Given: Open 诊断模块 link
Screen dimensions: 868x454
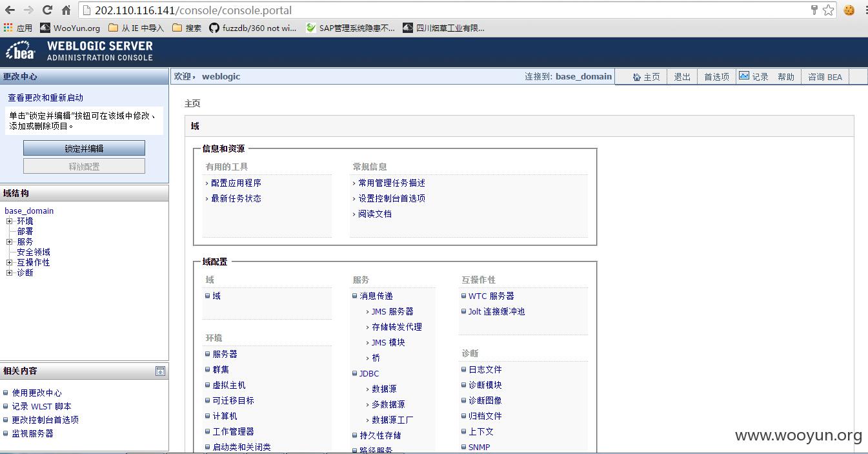Looking at the screenshot, I should (485, 385).
